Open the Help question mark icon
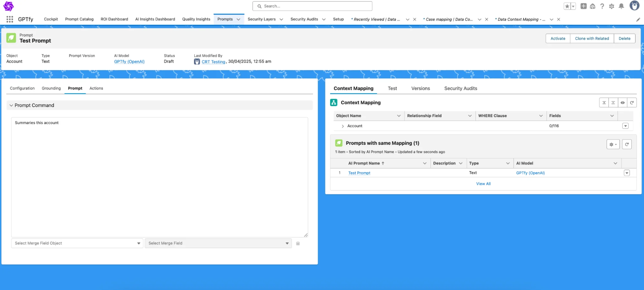The height and width of the screenshot is (290, 644). [x=602, y=6]
